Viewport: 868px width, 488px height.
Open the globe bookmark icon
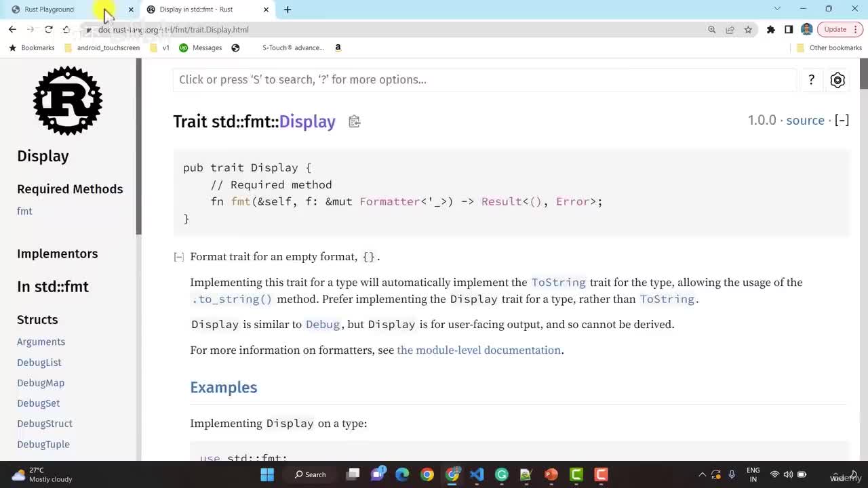[235, 48]
